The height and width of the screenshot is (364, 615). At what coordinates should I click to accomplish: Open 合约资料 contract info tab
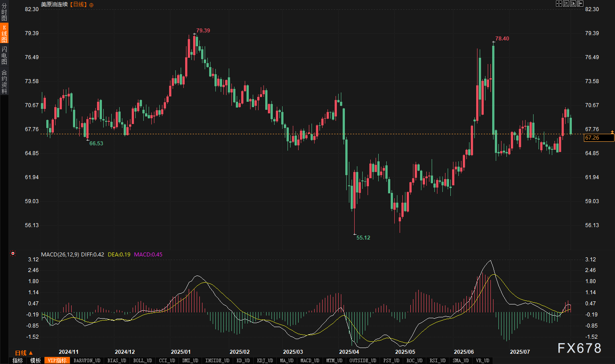pos(4,81)
